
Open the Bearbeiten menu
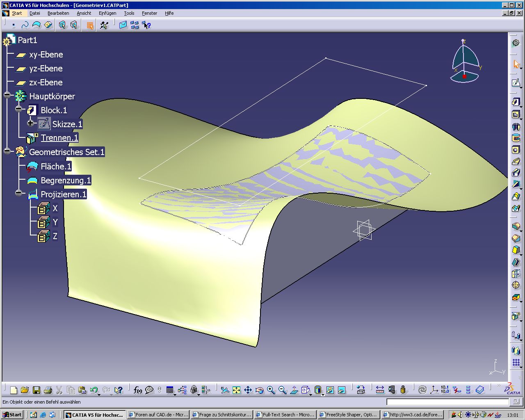point(58,13)
